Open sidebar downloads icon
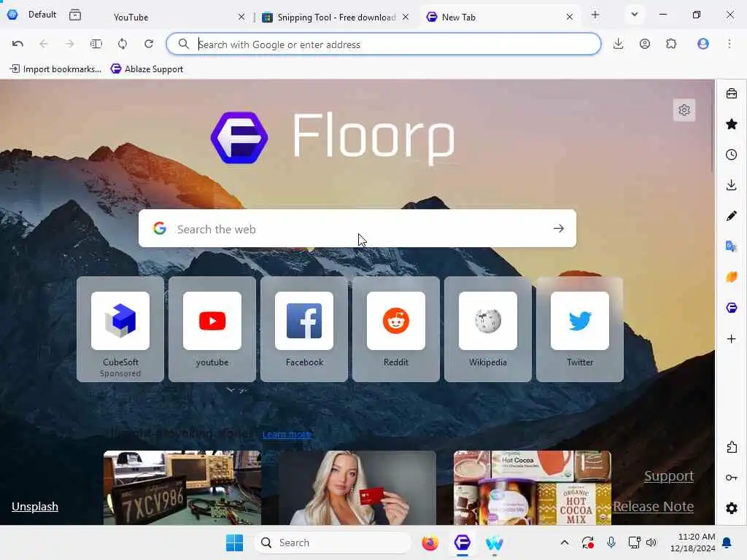 pyautogui.click(x=731, y=185)
